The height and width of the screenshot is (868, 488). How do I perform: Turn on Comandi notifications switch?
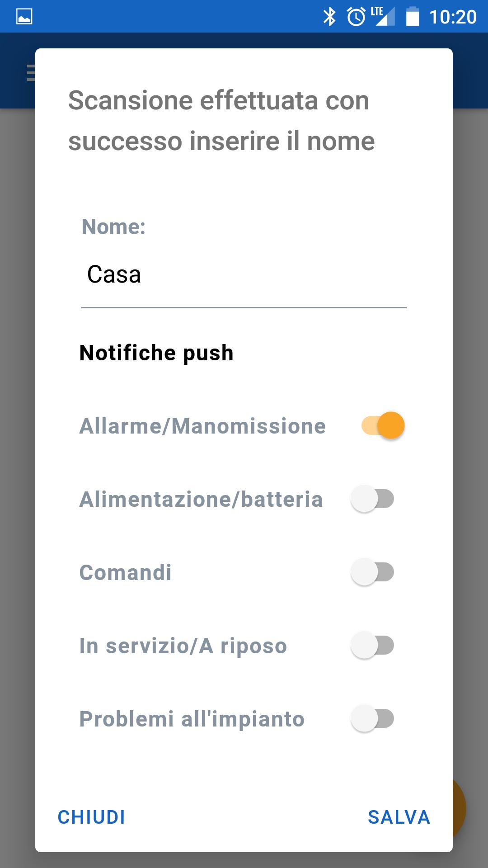click(373, 572)
